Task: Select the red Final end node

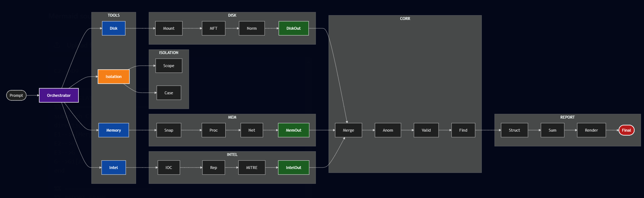Action: click(627, 130)
